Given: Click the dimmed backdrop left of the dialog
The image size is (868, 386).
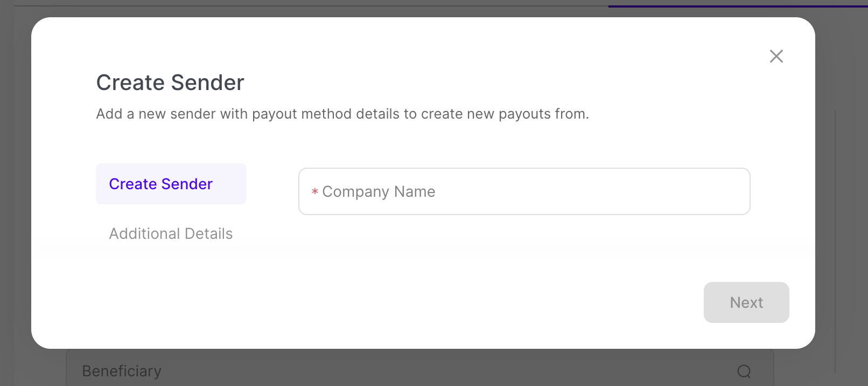Looking at the screenshot, I should [15, 189].
